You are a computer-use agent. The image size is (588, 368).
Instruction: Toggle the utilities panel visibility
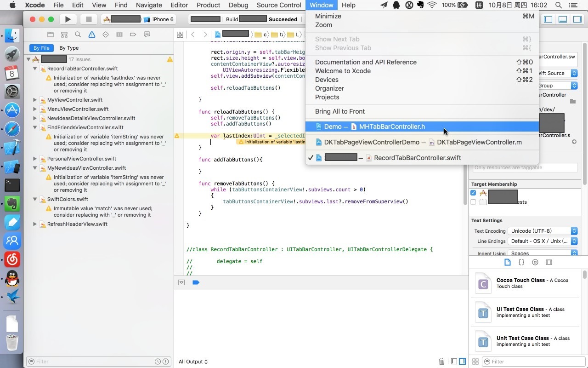577,19
